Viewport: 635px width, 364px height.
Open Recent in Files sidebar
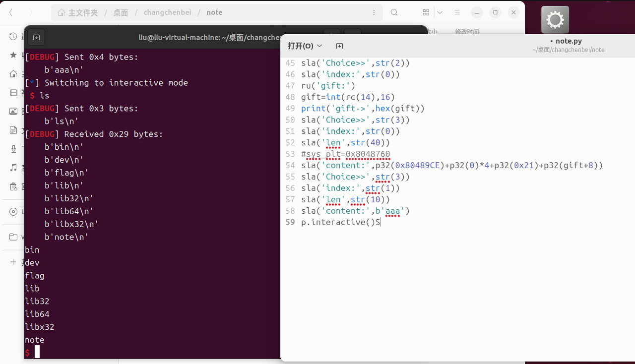[x=13, y=36]
